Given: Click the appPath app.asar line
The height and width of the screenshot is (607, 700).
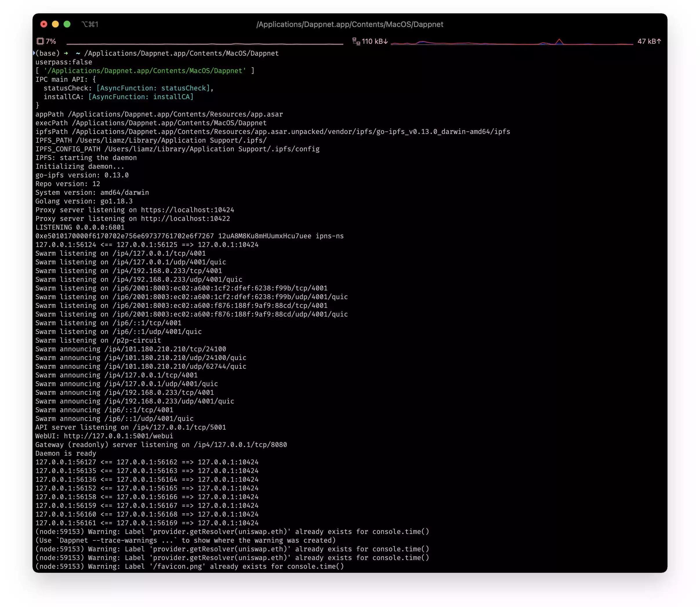Looking at the screenshot, I should [x=159, y=114].
